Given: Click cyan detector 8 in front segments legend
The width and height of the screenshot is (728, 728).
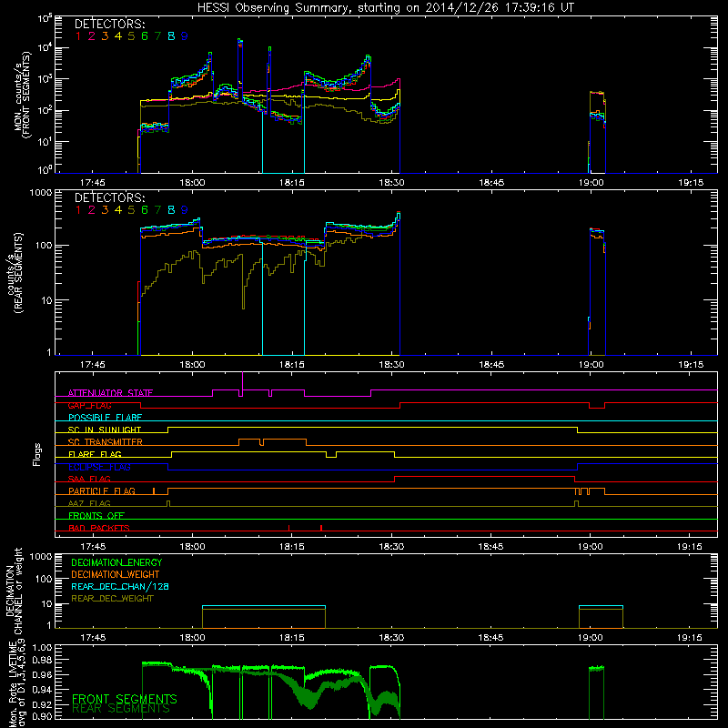Looking at the screenshot, I should [171, 36].
